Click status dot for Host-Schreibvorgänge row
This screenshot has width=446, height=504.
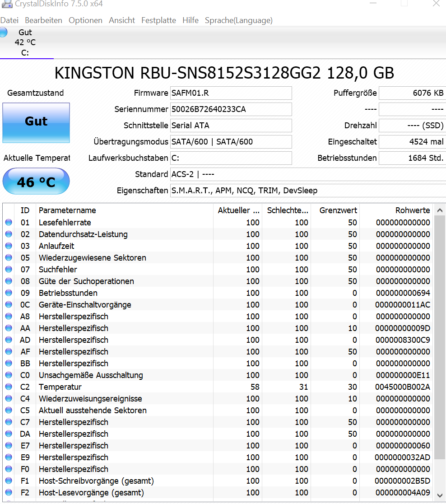pyautogui.click(x=9, y=481)
